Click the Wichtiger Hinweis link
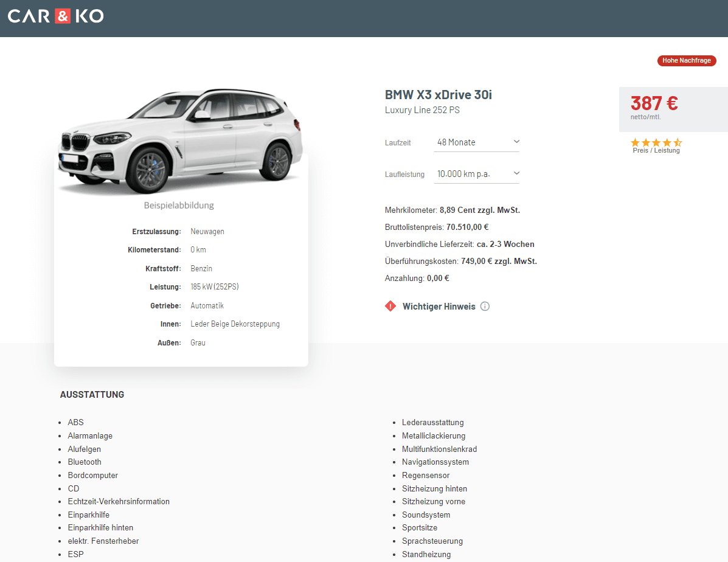728x562 pixels. click(x=439, y=307)
